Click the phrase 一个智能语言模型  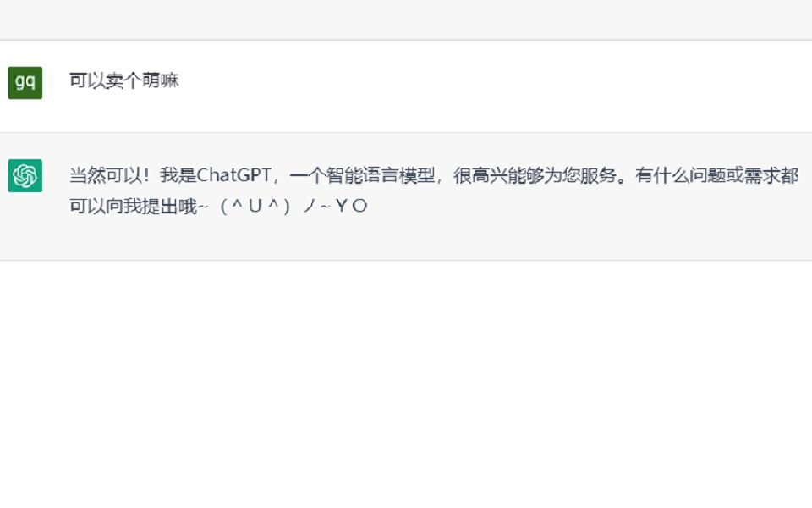362,175
